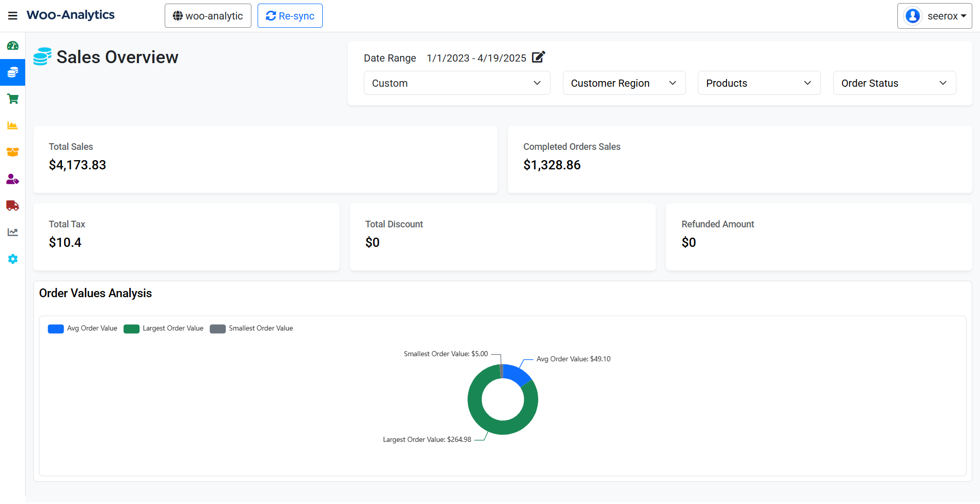The image size is (980, 504).
Task: Open the Settings gear icon in sidebar
Action: pyautogui.click(x=12, y=259)
